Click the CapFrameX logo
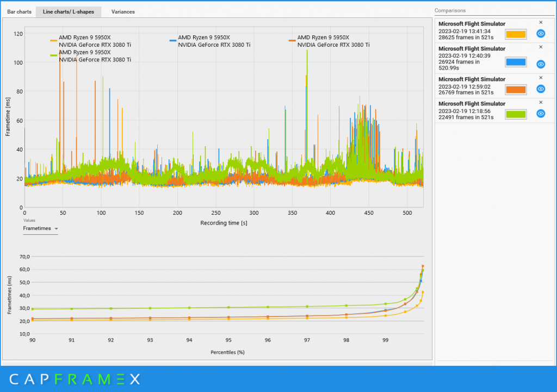 pyautogui.click(x=75, y=379)
